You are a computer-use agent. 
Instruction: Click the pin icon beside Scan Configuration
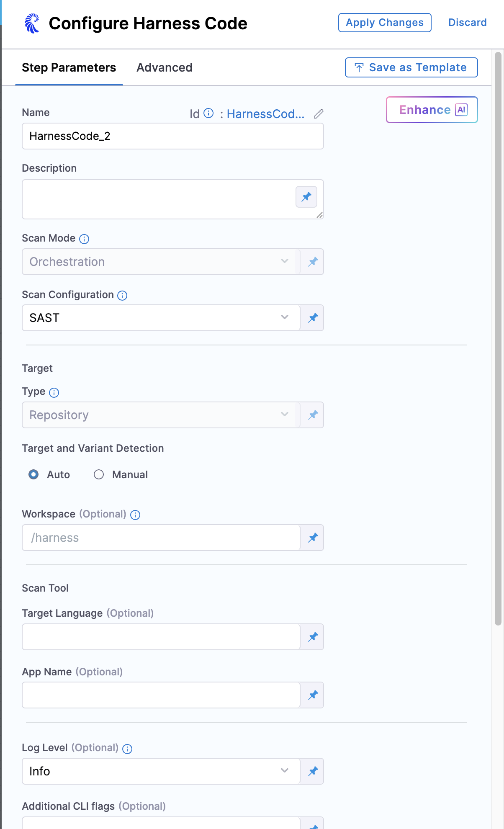tap(313, 318)
